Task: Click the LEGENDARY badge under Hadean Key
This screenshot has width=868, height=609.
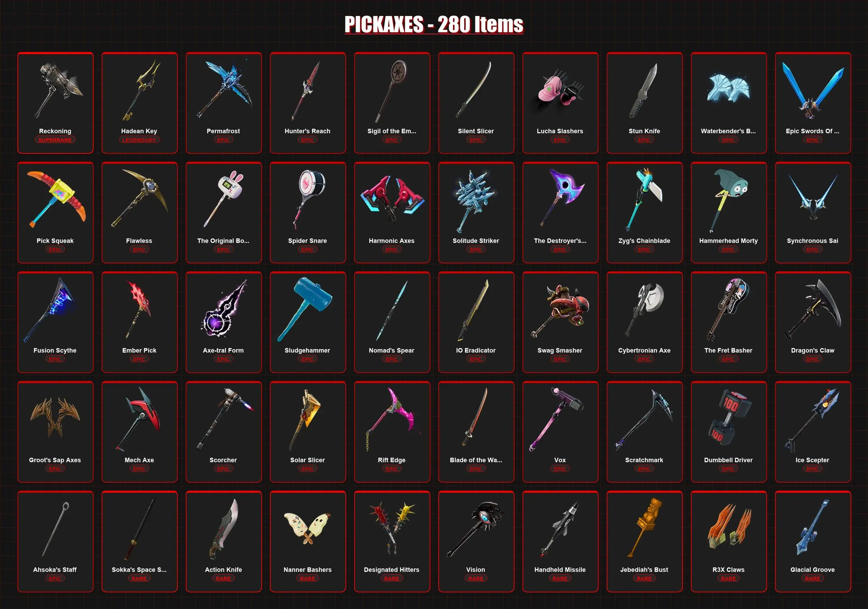Action: pyautogui.click(x=139, y=140)
